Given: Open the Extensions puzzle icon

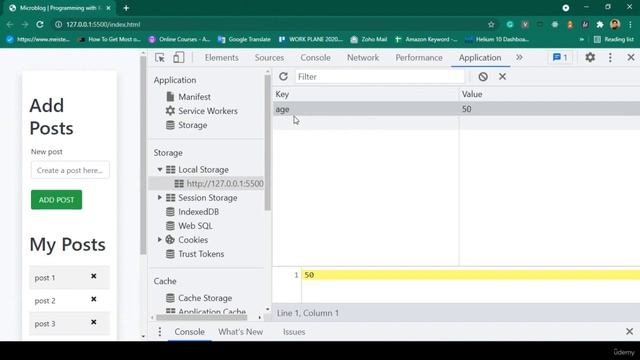Looking at the screenshot, I should pyautogui.click(x=600, y=24).
